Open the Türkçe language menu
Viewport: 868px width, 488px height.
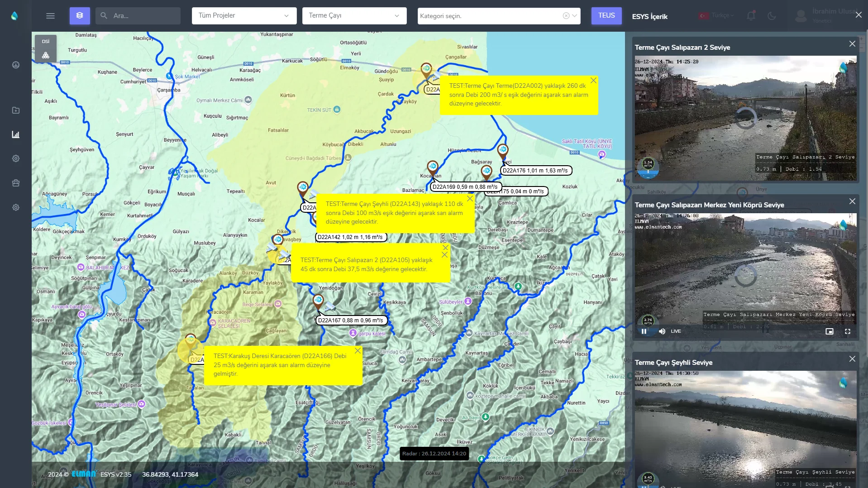click(x=716, y=16)
